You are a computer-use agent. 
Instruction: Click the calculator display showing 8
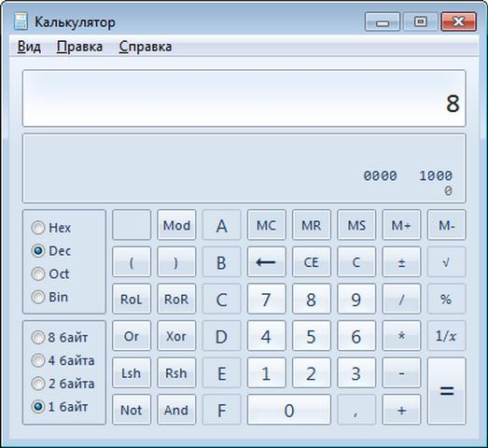tap(244, 98)
